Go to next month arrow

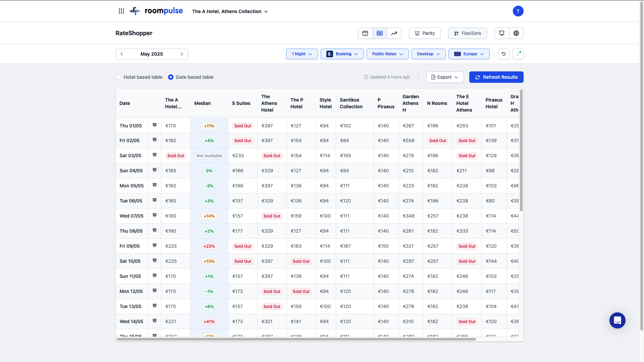coord(182,54)
